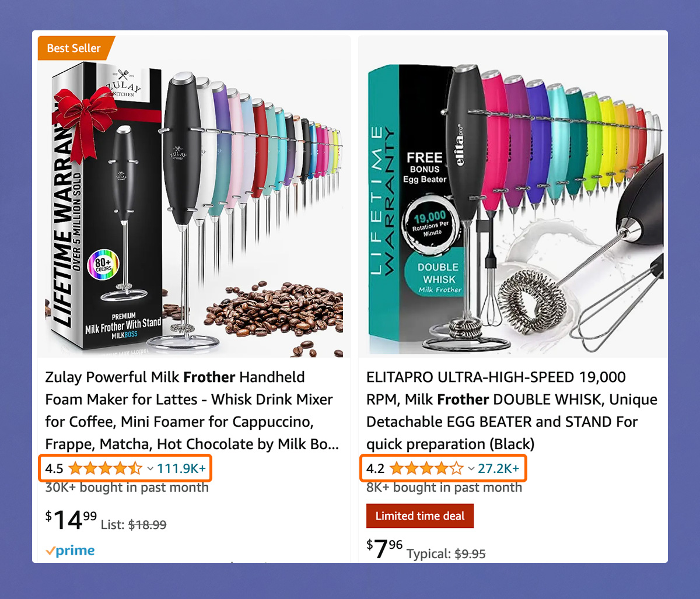Click the Zulay star rating icons
This screenshot has height=599, width=700.
pyautogui.click(x=106, y=468)
